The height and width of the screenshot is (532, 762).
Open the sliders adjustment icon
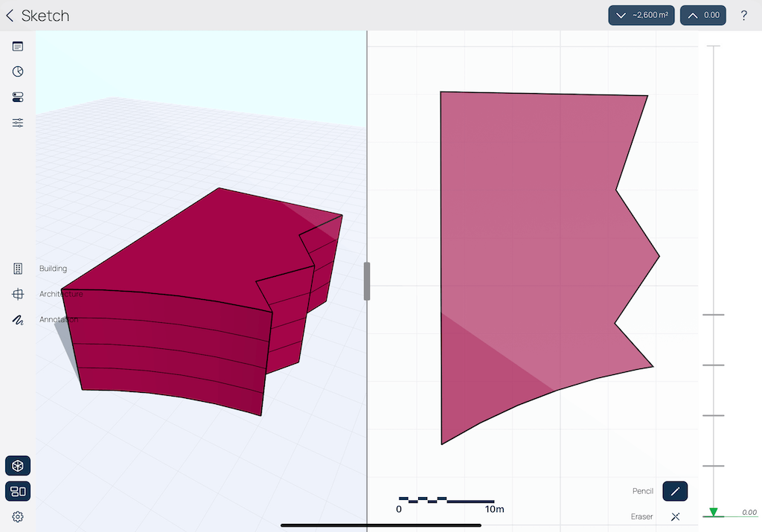point(18,123)
